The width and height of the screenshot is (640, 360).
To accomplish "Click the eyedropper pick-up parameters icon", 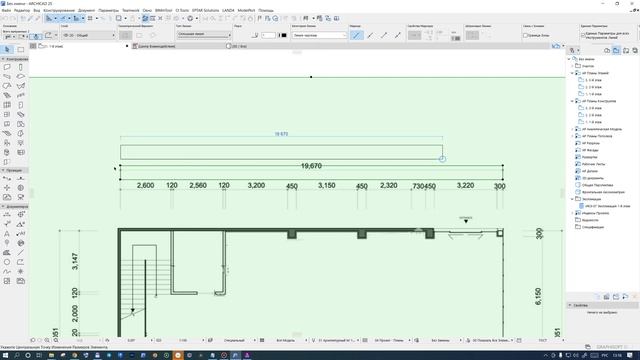I will [x=30, y=18].
